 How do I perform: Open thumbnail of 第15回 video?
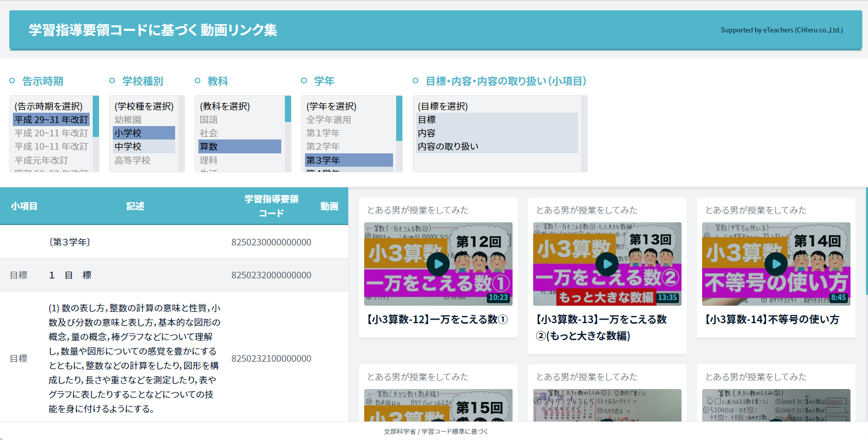(x=438, y=406)
